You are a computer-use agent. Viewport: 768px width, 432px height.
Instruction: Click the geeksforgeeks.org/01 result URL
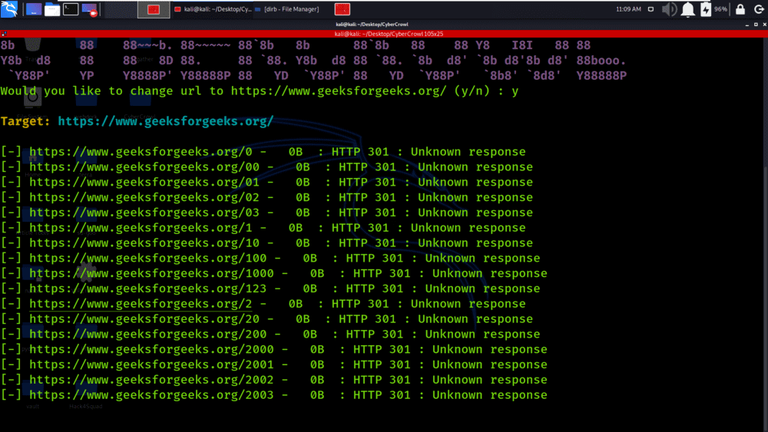click(144, 182)
